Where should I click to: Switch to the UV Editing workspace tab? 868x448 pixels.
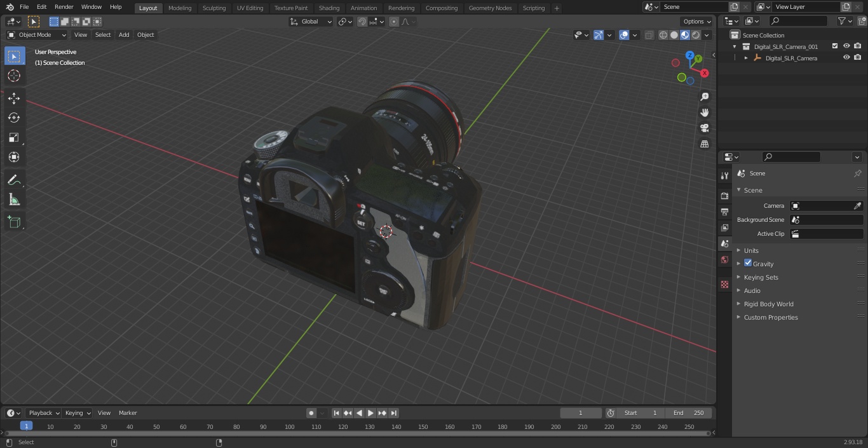[x=250, y=8]
